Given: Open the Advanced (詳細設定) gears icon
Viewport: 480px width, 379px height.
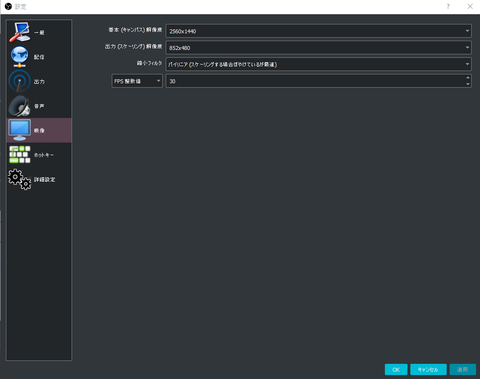Looking at the screenshot, I should coord(19,179).
